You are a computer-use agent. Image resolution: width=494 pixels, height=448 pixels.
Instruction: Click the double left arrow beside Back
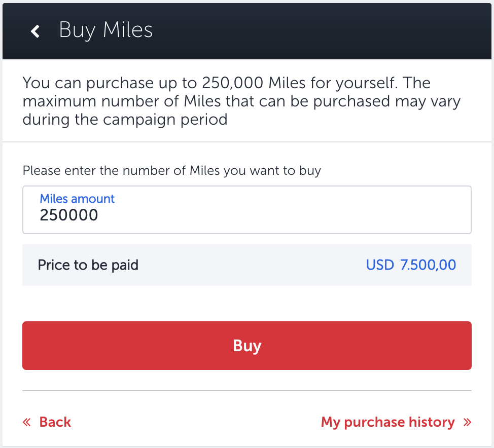27,422
